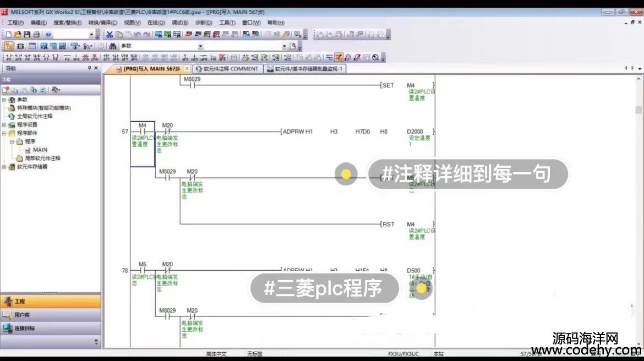
Task: Open the 工程 menu
Action: pyautogui.click(x=15, y=23)
